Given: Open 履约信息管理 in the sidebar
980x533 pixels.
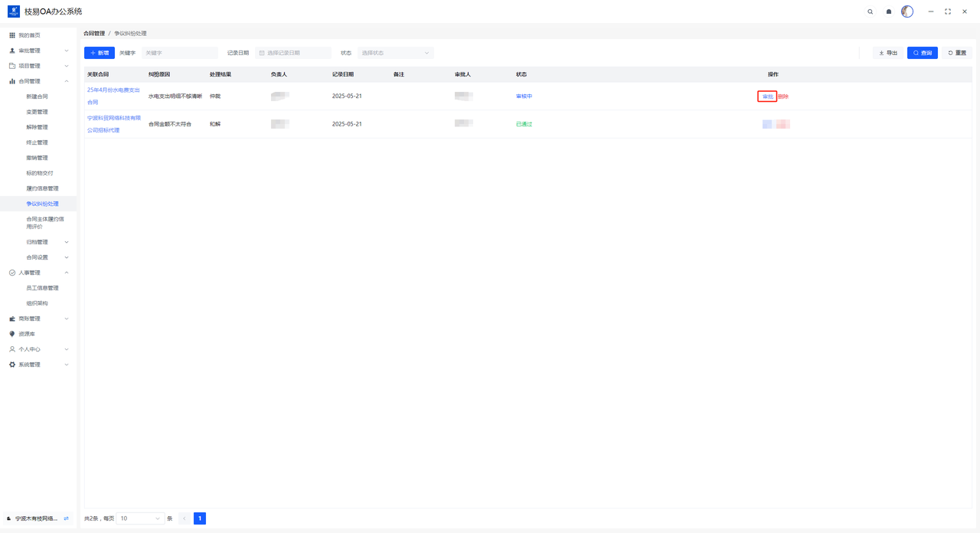Looking at the screenshot, I should pos(42,188).
